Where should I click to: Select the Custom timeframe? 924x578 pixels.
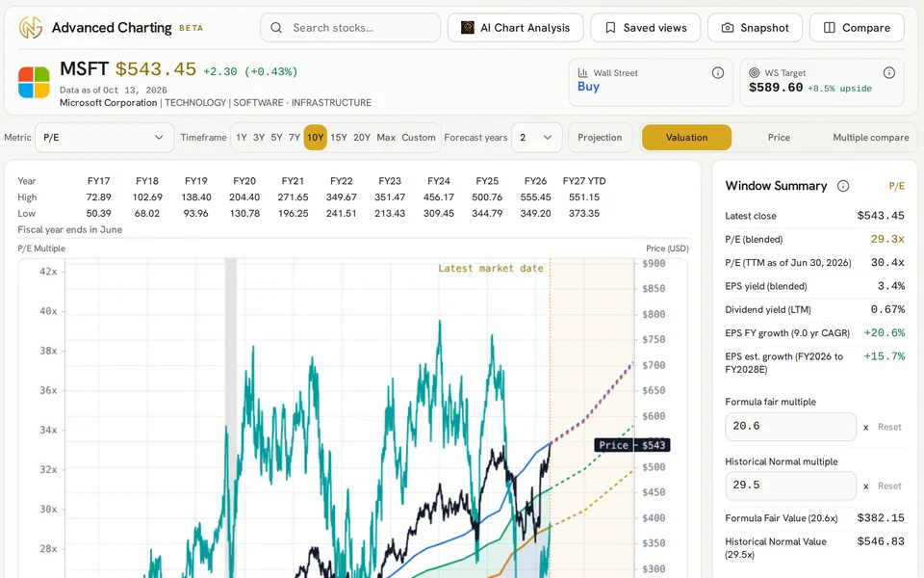(x=419, y=138)
